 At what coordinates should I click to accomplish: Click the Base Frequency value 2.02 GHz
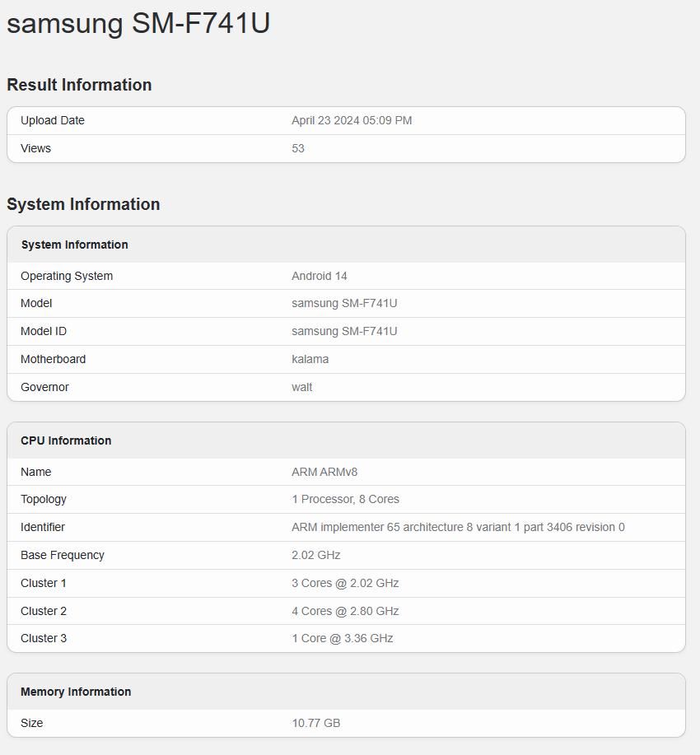point(316,555)
